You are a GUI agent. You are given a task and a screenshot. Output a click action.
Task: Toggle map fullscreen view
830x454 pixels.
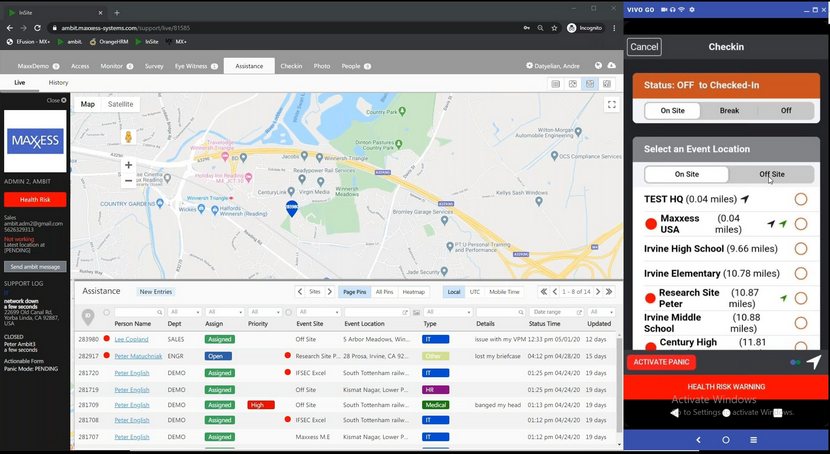(611, 105)
